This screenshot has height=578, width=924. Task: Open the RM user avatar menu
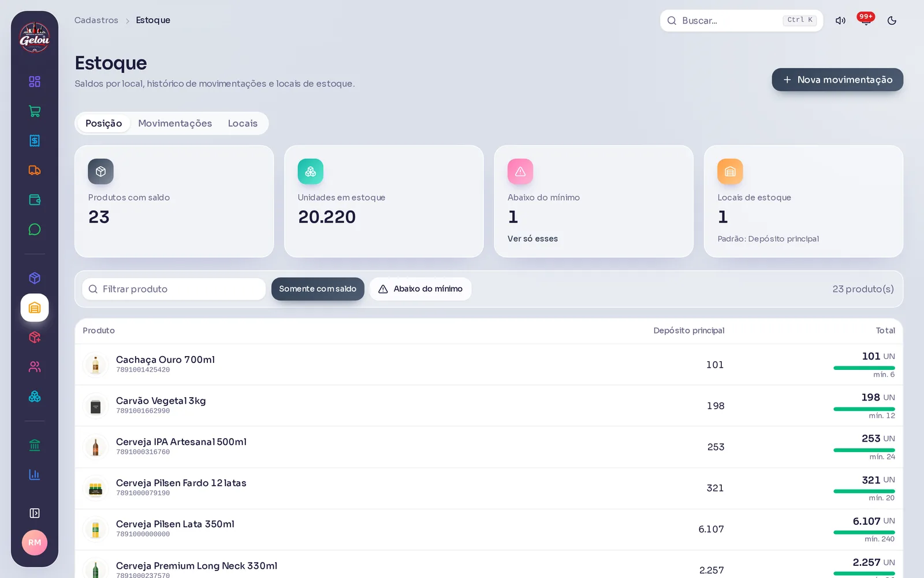click(x=35, y=543)
